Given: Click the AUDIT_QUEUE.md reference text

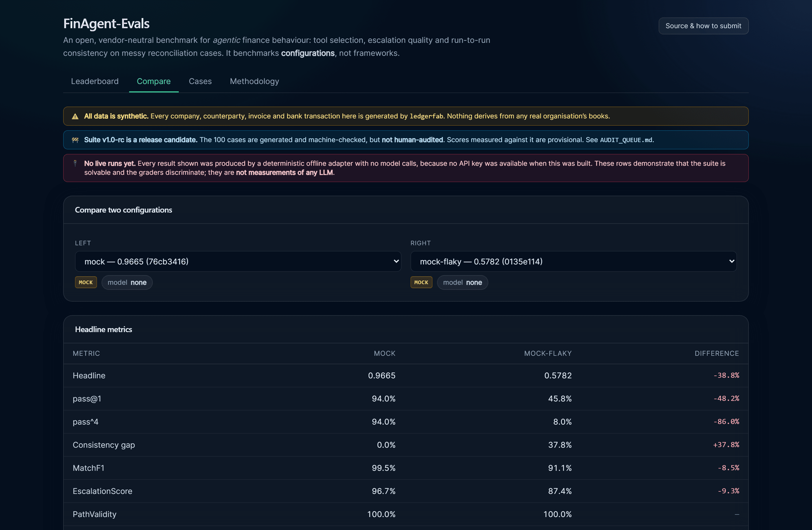Looking at the screenshot, I should 626,140.
